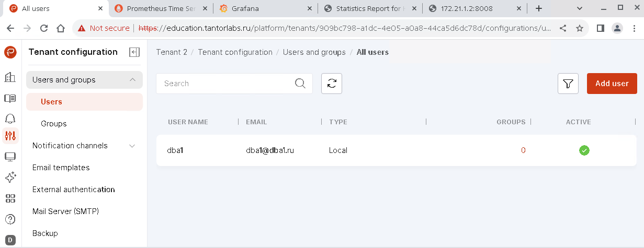Open the help question mark icon
The height and width of the screenshot is (248, 644).
[10, 219]
